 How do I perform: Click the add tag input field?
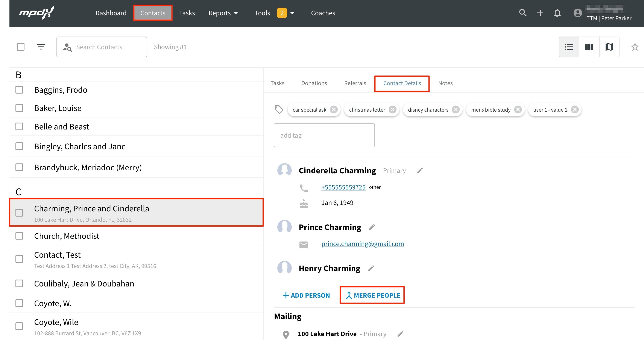click(x=324, y=135)
